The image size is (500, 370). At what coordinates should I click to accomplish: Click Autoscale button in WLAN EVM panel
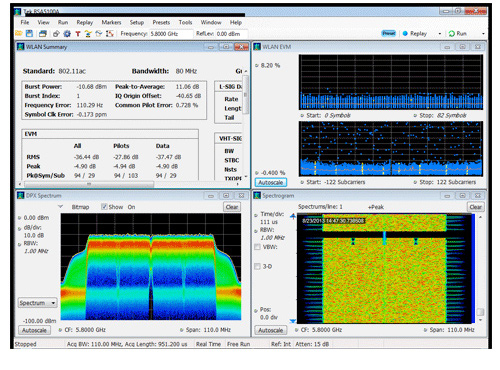click(x=271, y=182)
